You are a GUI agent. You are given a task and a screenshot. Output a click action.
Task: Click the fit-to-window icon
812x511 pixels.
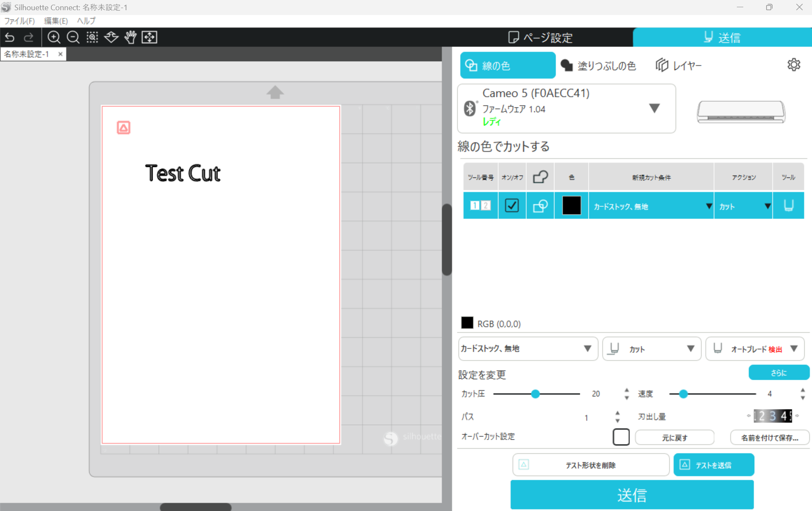(x=149, y=37)
